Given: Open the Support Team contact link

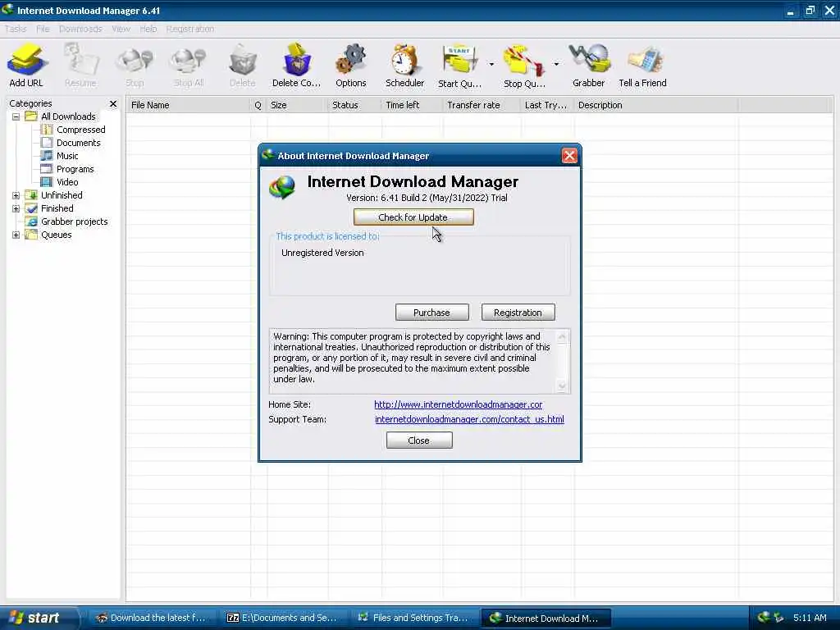Looking at the screenshot, I should (x=469, y=419).
